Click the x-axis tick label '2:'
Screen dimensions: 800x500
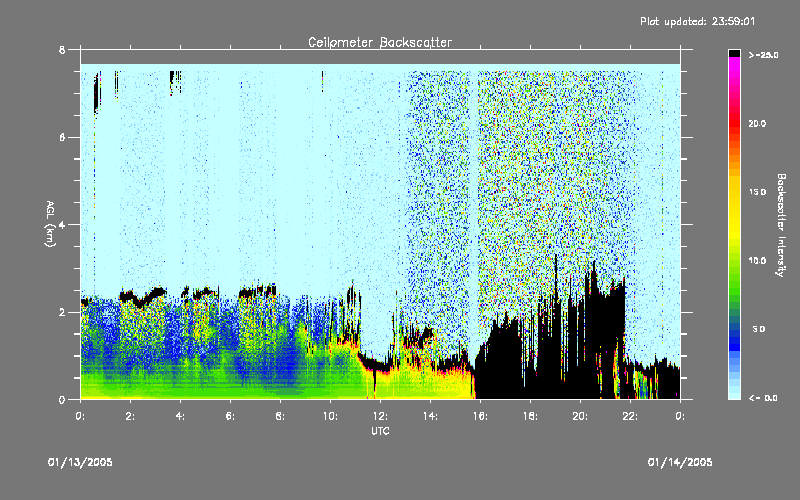[130, 416]
